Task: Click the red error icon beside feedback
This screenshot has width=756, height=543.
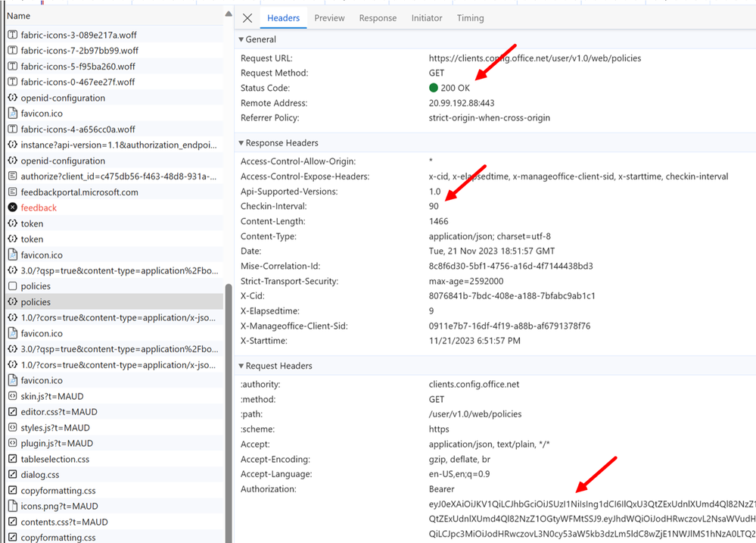Action: 12,208
